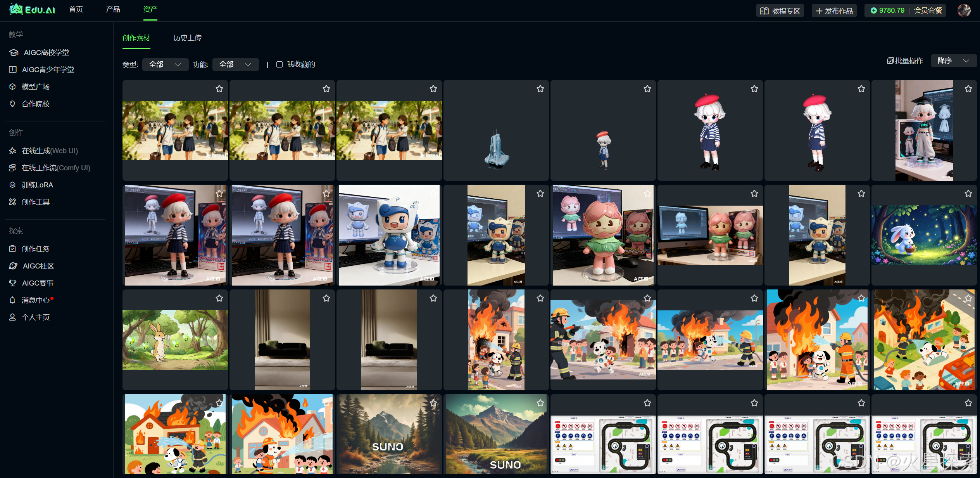Viewport: 980px width, 478px height.
Task: Click the user avatar icon
Action: 964,10
